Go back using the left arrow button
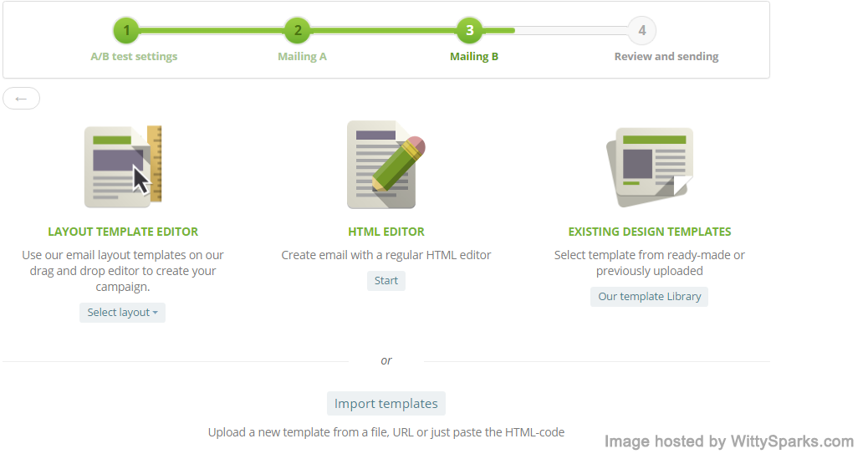 pyautogui.click(x=21, y=99)
